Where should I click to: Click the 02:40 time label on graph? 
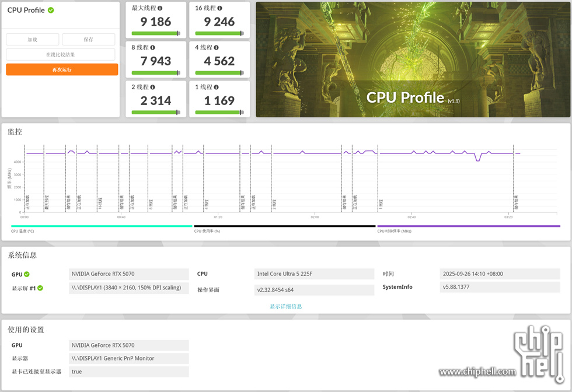point(411,217)
